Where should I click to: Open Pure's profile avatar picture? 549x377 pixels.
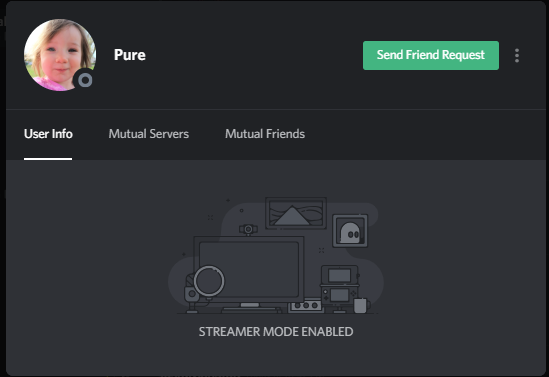click(x=60, y=55)
